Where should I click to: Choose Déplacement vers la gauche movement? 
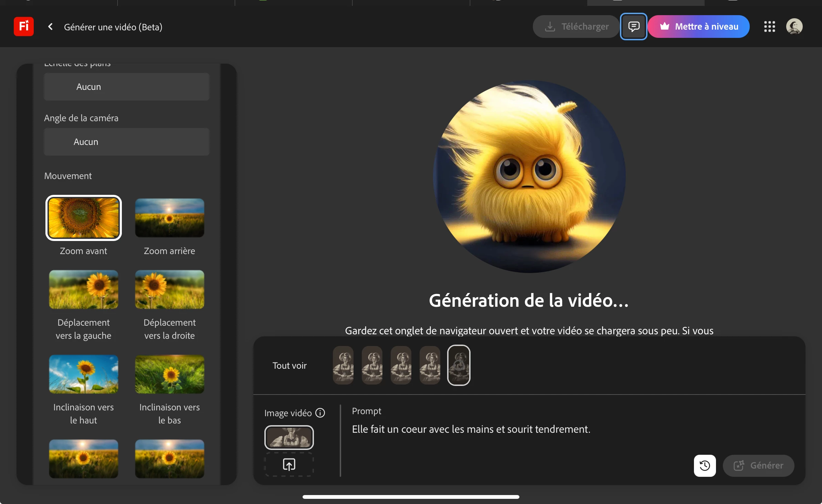pos(84,290)
